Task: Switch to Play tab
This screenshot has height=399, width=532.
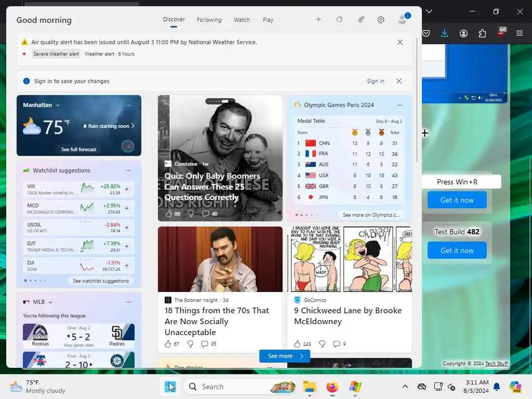Action: [268, 20]
